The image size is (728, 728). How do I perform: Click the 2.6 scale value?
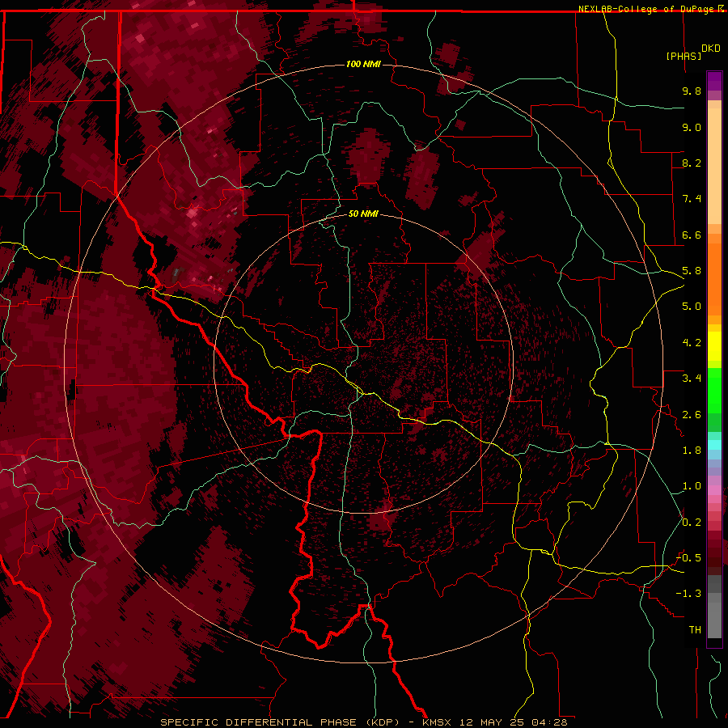[692, 415]
